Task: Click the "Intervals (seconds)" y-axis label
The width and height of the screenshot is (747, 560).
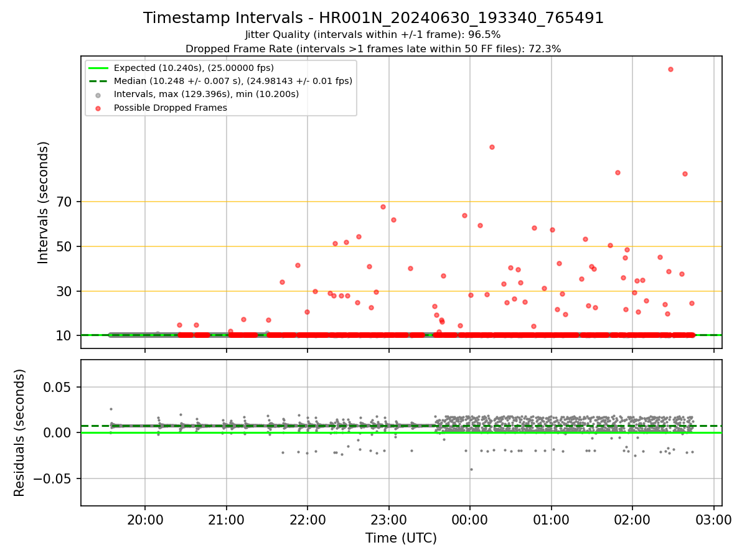Action: point(44,202)
